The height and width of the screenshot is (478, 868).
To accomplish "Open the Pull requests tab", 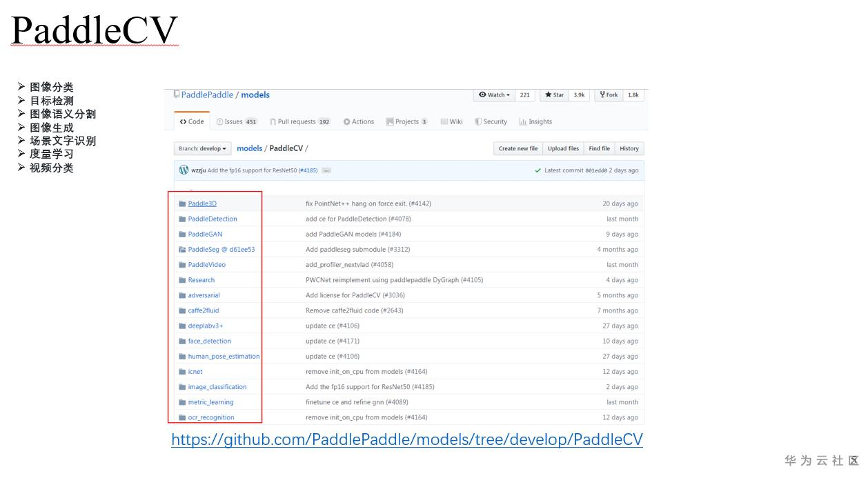I will pos(300,122).
